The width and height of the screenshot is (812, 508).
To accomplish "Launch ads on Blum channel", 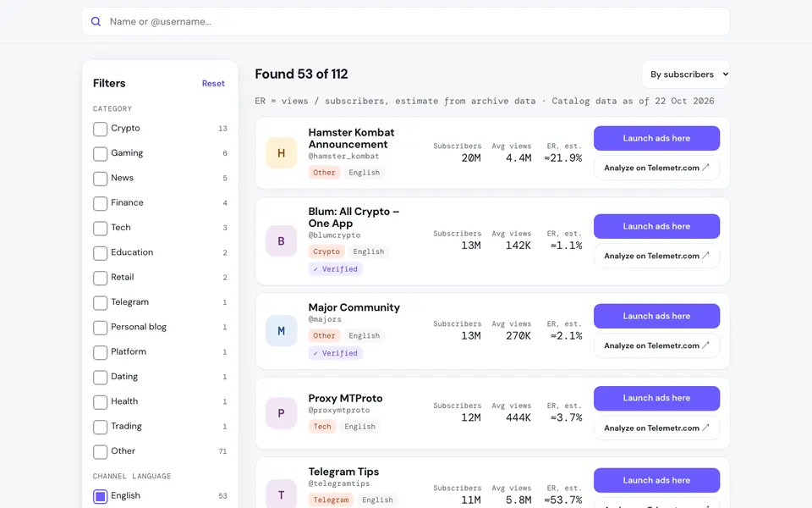I will [x=656, y=227].
